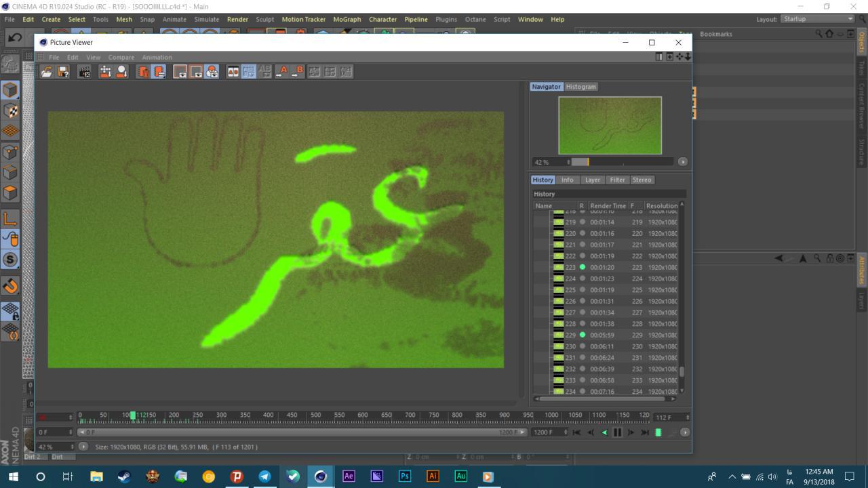The height and width of the screenshot is (488, 868).
Task: Click the search magnifier icon in Attributes header
Action: (x=818, y=258)
